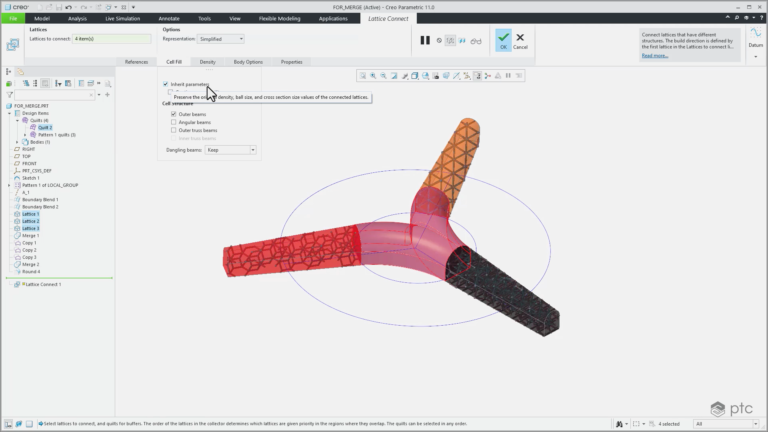Confirm with the OK checkmark button
This screenshot has height=432, width=768.
[503, 40]
